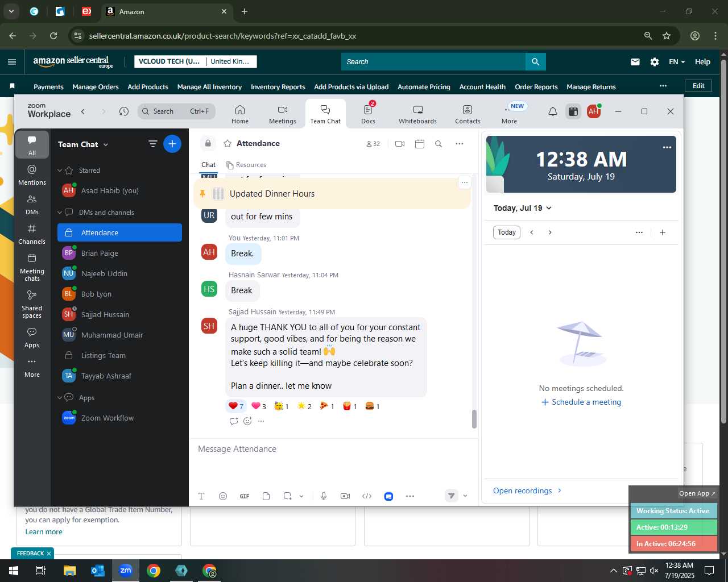Open the Whiteboards tab
This screenshot has width=728, height=582.
tap(417, 114)
